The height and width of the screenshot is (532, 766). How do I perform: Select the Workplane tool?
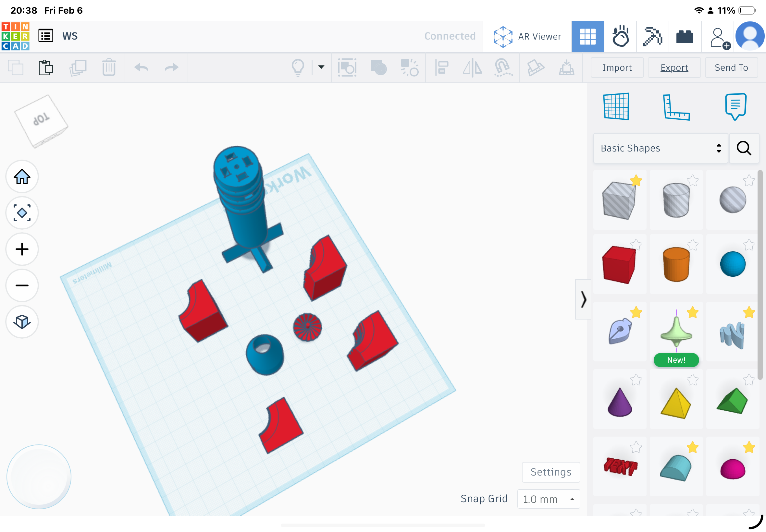coord(616,106)
